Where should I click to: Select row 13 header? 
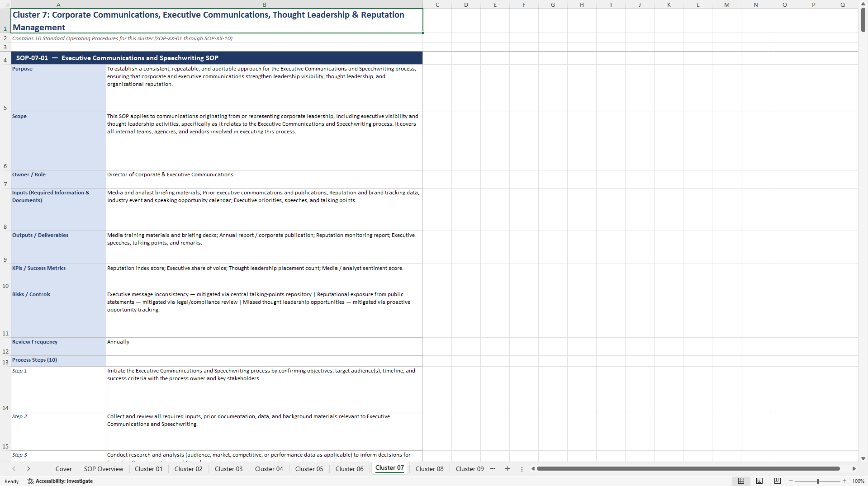[x=5, y=361]
